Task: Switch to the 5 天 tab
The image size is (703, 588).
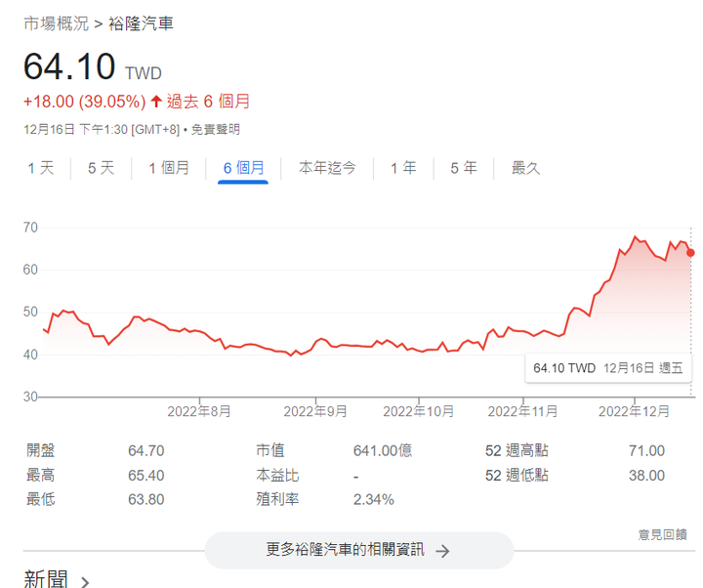Action: pos(102,168)
